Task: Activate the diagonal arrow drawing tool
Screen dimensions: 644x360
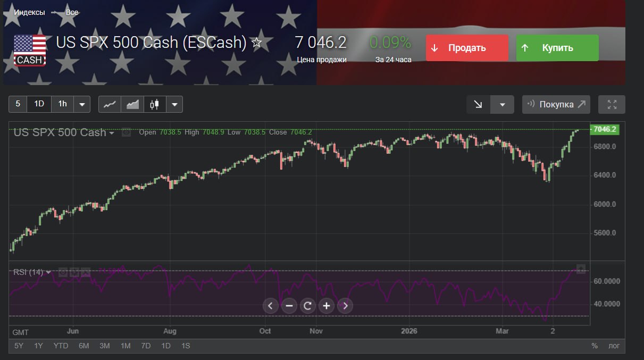Action: click(478, 105)
